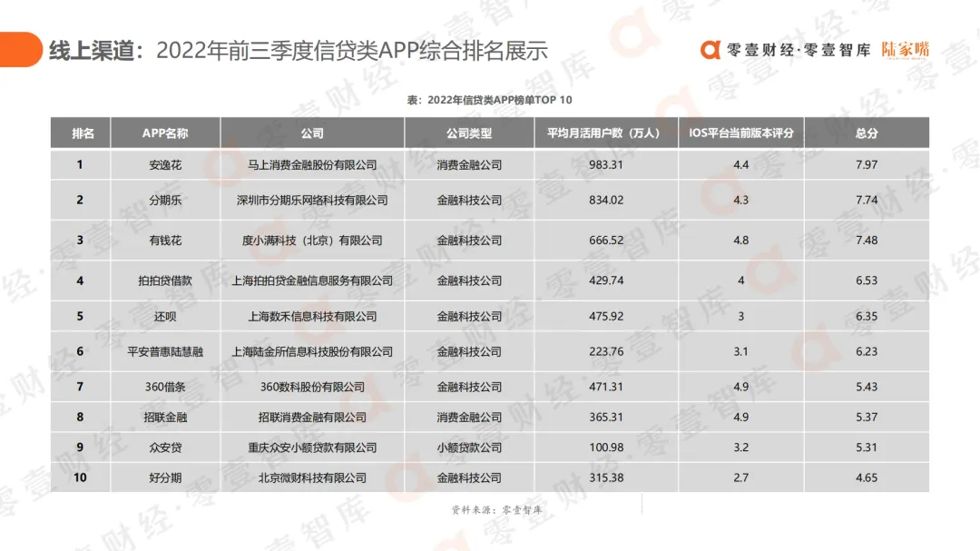Select the 拍拍贷借款 app name cell
The width and height of the screenshot is (980, 551).
coord(165,280)
